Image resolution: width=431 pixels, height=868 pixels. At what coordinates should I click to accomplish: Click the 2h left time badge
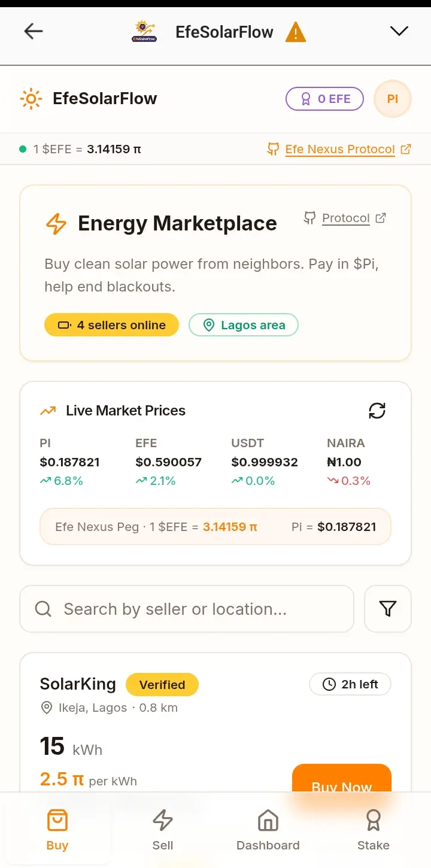click(x=350, y=684)
